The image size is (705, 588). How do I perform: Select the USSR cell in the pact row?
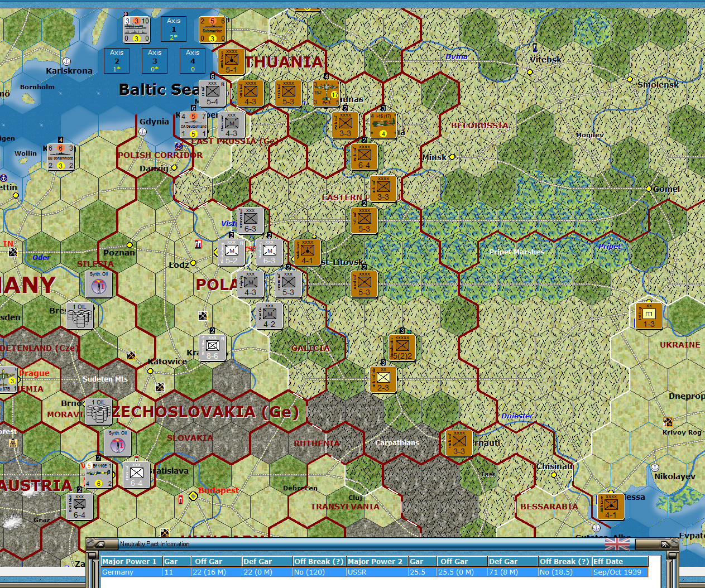[x=377, y=572]
